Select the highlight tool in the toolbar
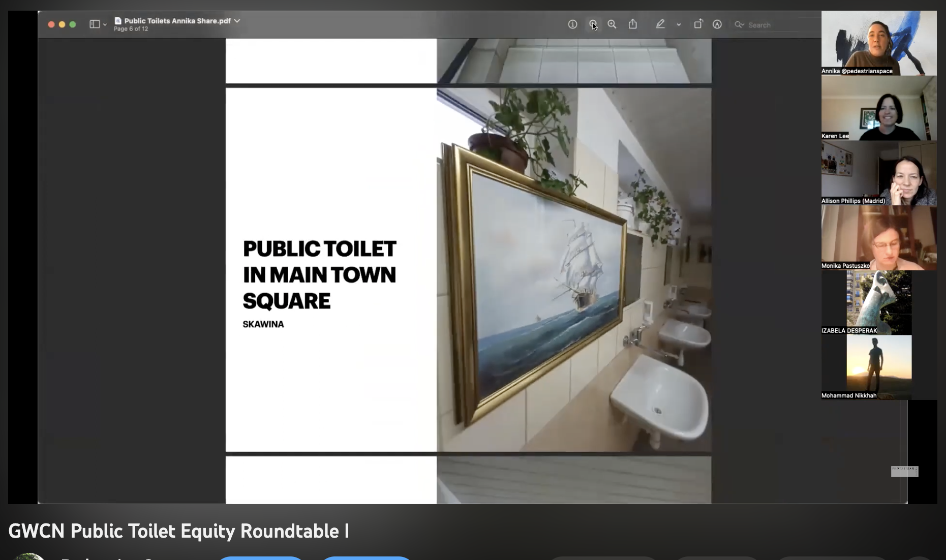The width and height of the screenshot is (946, 560). tap(661, 24)
